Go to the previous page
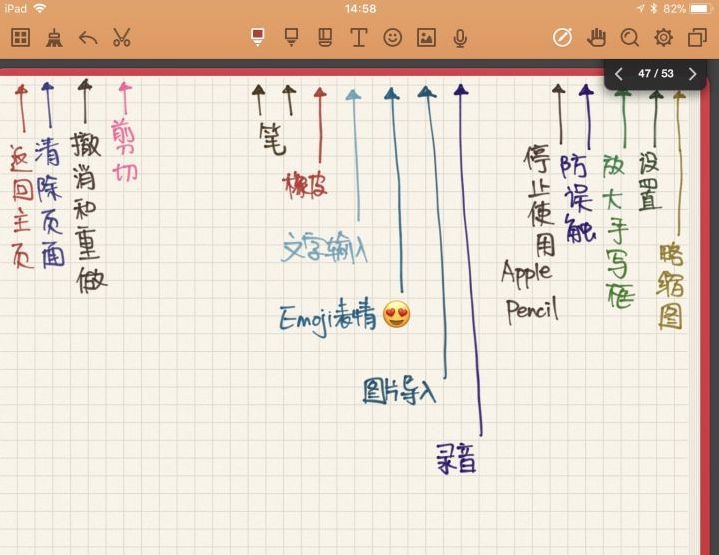The image size is (719, 555). [x=619, y=74]
